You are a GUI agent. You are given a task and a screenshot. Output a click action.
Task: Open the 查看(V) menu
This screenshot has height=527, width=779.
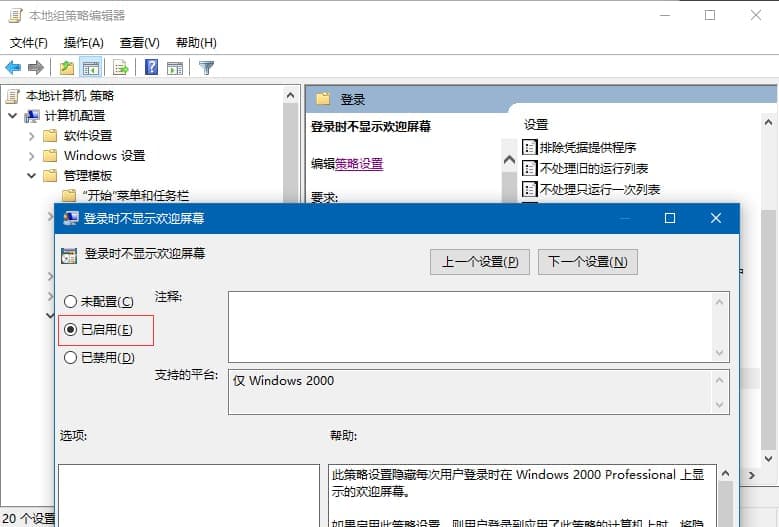pos(139,43)
